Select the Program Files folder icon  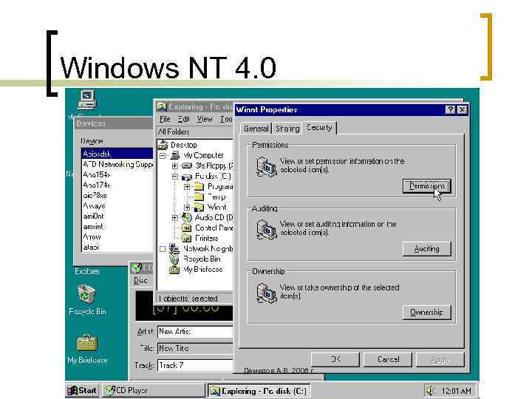click(x=199, y=187)
